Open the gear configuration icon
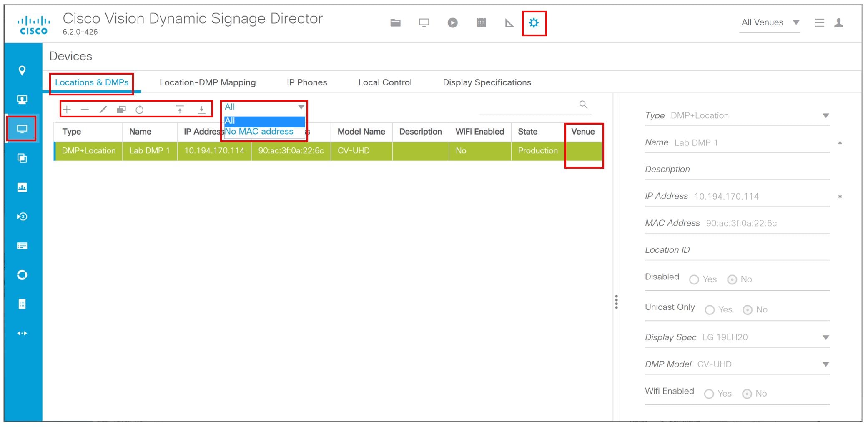This screenshot has width=868, height=429. pyautogui.click(x=534, y=23)
